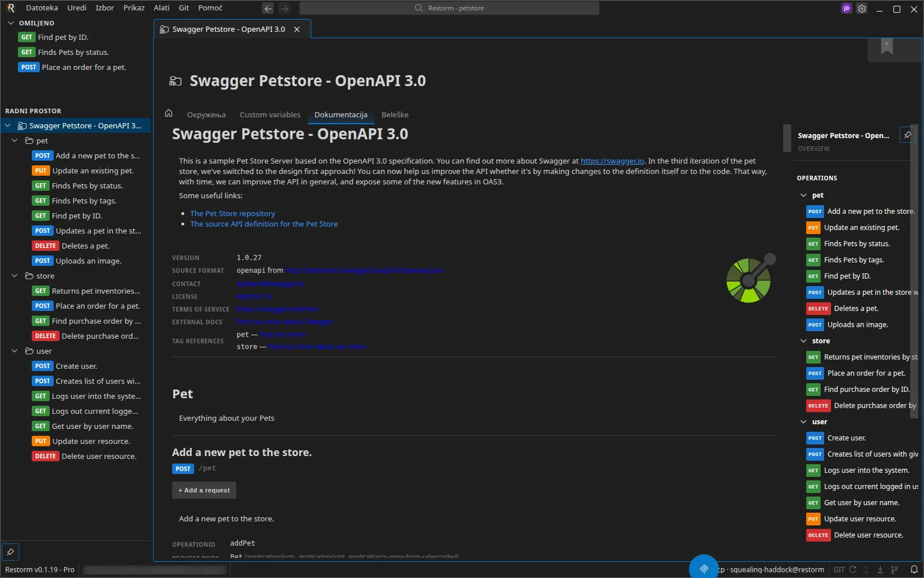The height and width of the screenshot is (578, 924).
Task: Go back with the left arrow
Action: 268,8
